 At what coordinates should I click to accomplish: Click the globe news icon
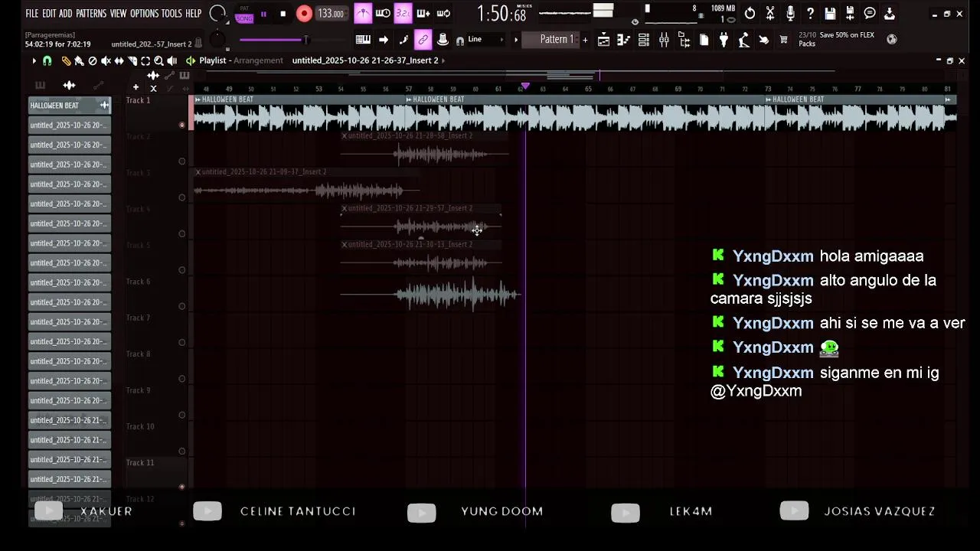tap(891, 39)
